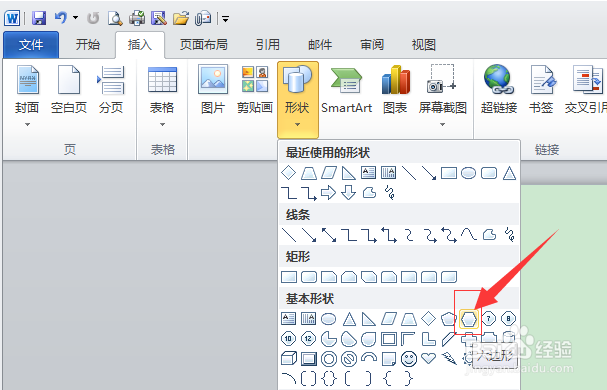Select the diamond in 最近使用的形状
This screenshot has height=390, width=607.
click(288, 173)
